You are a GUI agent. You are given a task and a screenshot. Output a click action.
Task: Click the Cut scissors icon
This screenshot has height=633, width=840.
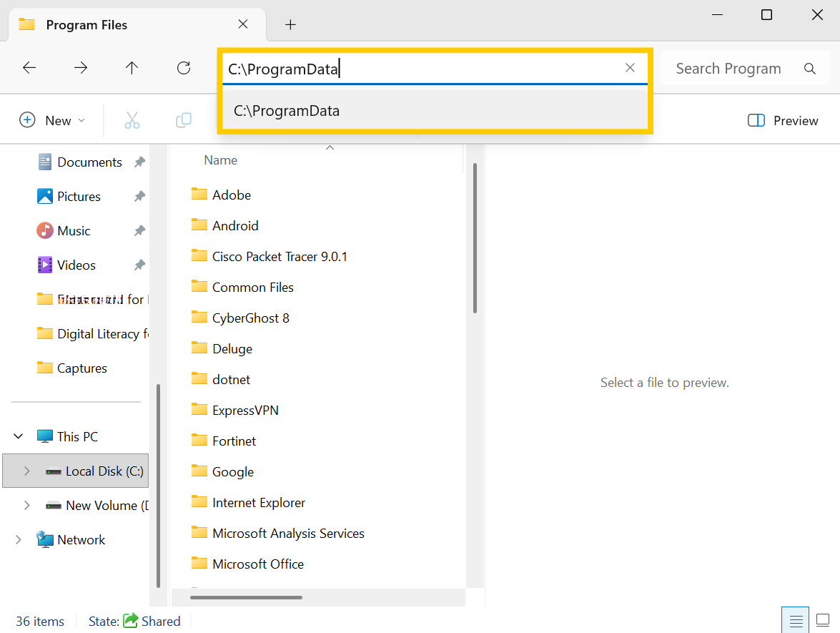click(x=132, y=120)
